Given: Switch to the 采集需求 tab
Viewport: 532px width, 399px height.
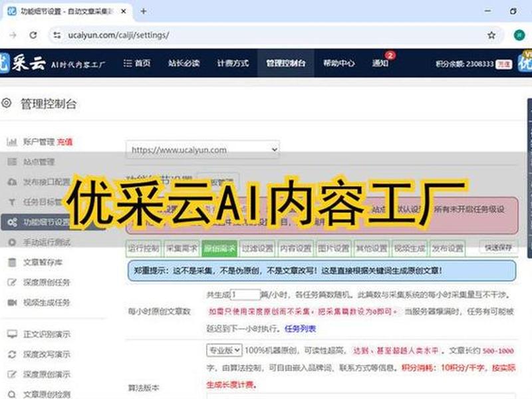Looking at the screenshot, I should coord(182,249).
